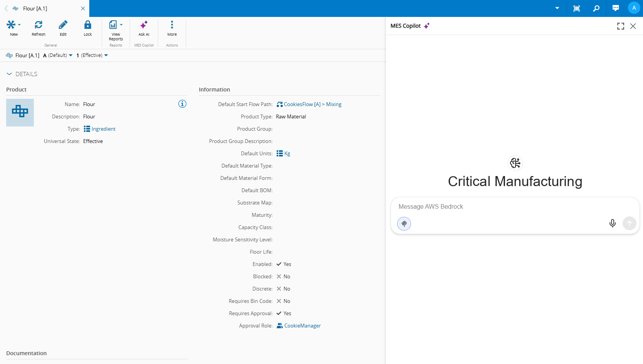The height and width of the screenshot is (364, 643).
Task: Collapse the DETAILS section
Action: point(9,74)
